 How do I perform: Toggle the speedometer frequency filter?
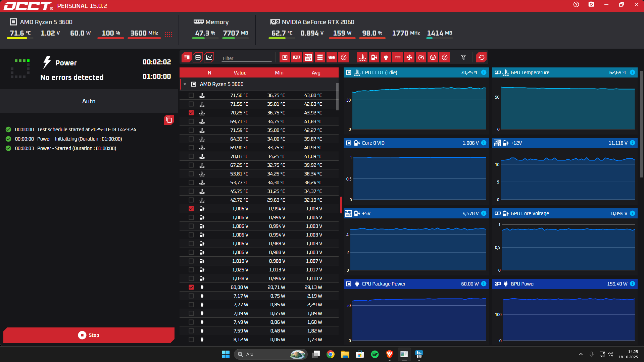click(421, 57)
